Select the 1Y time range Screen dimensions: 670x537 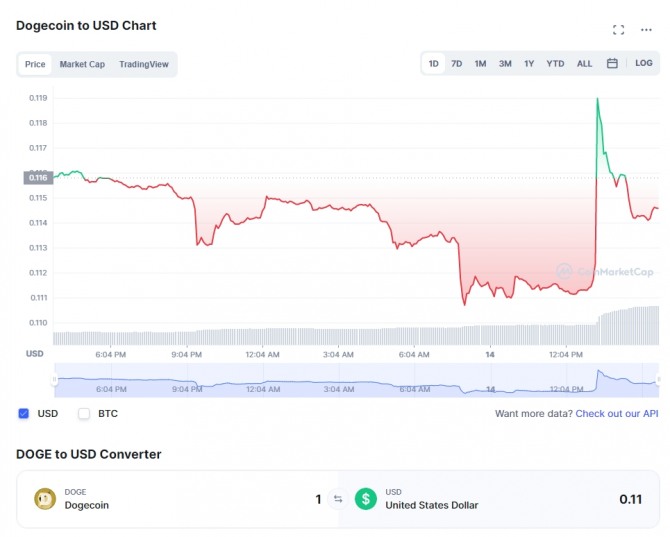[x=529, y=64]
